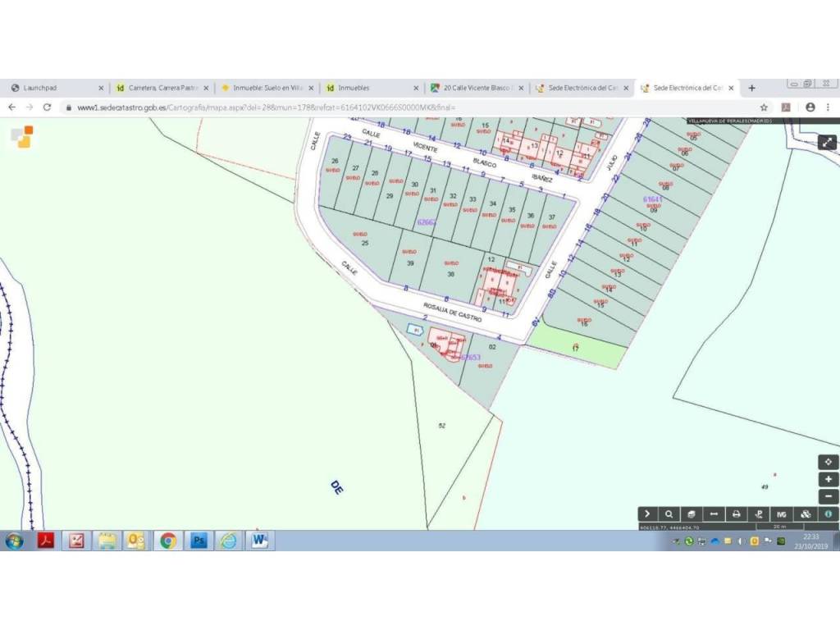Select the measure distance arrow tool
The height and width of the screenshot is (630, 840).
pos(714,514)
